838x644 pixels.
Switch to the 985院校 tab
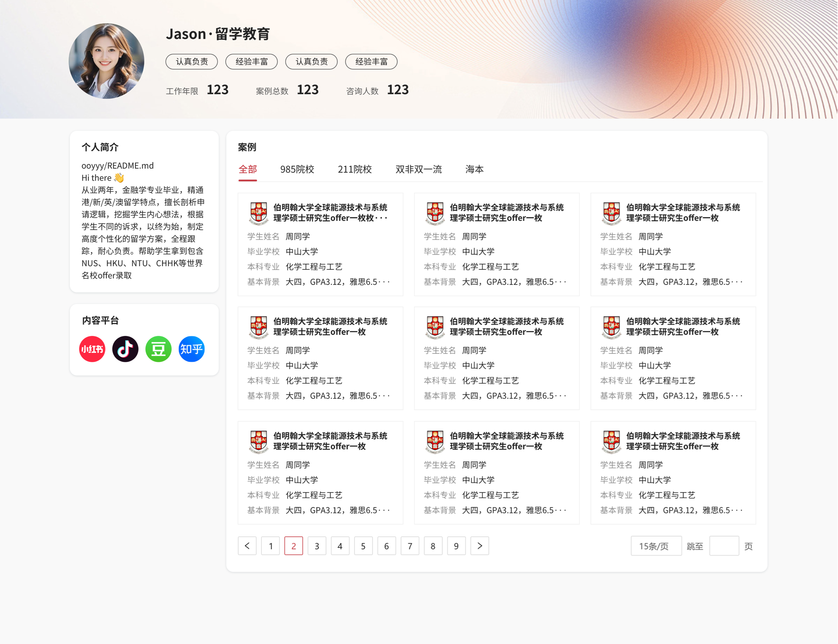click(297, 169)
